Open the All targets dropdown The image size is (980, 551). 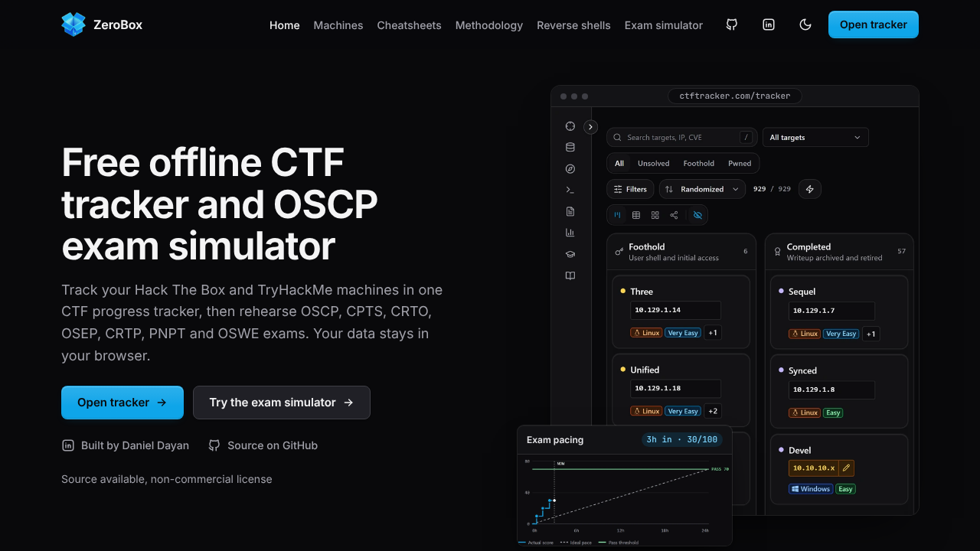815,138
